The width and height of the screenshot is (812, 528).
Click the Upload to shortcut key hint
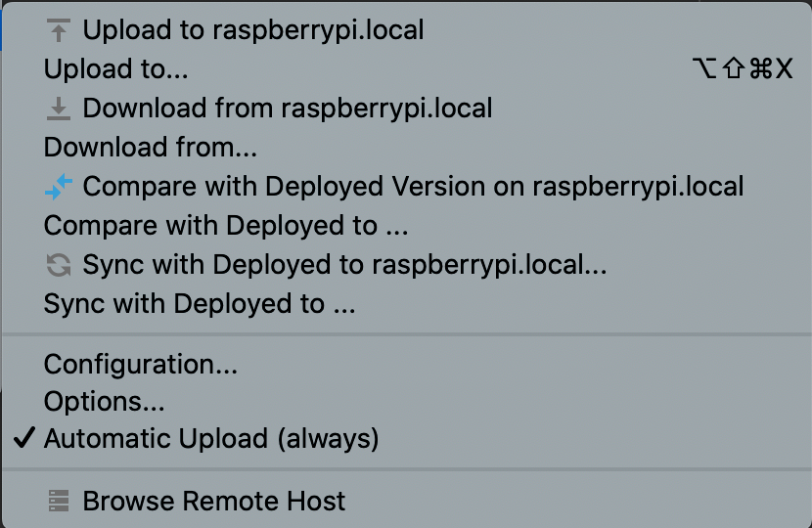743,68
